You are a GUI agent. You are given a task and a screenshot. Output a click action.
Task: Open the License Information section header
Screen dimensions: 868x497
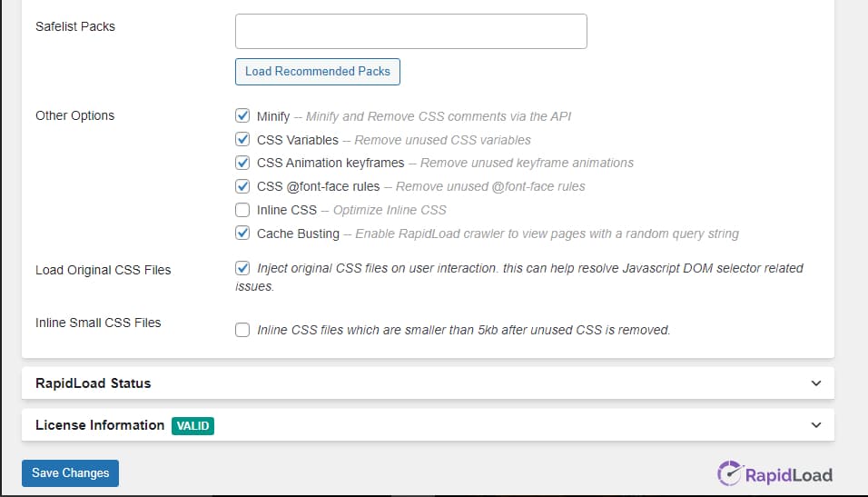tap(428, 425)
